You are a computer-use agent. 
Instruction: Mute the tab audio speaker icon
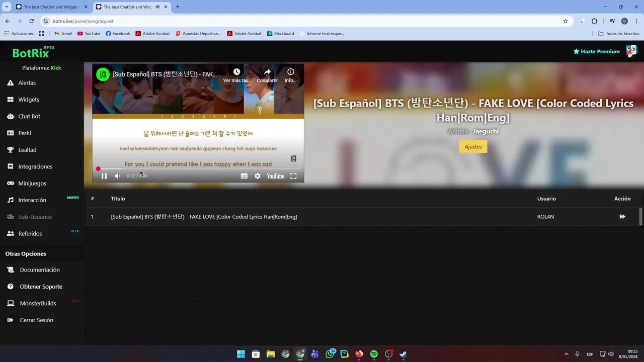(157, 7)
